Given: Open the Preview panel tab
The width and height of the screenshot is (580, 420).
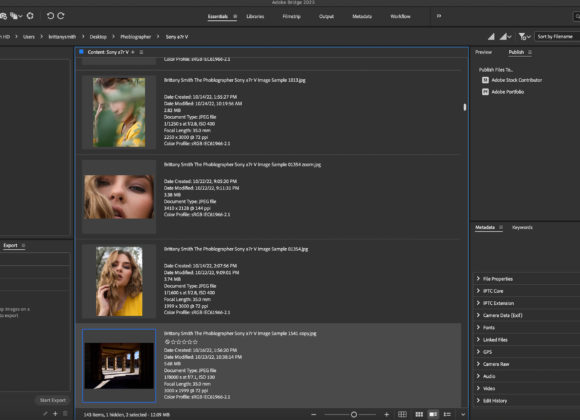Looking at the screenshot, I should (483, 52).
